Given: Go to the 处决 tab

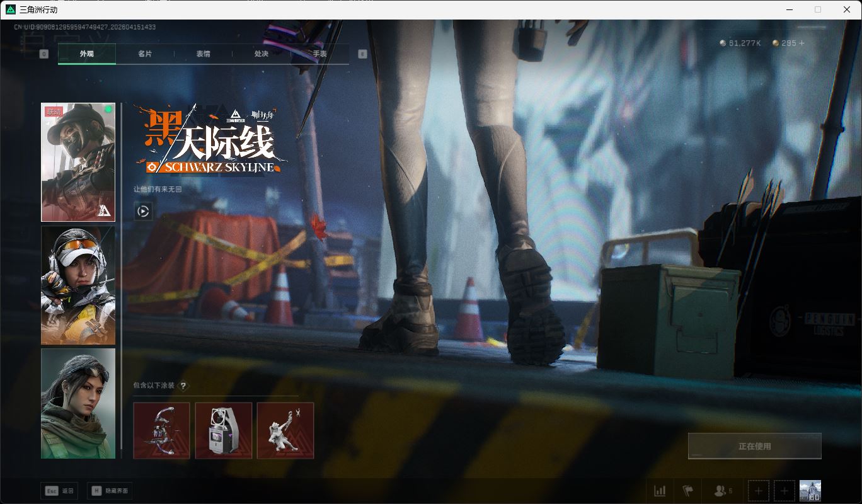Looking at the screenshot, I should point(261,54).
